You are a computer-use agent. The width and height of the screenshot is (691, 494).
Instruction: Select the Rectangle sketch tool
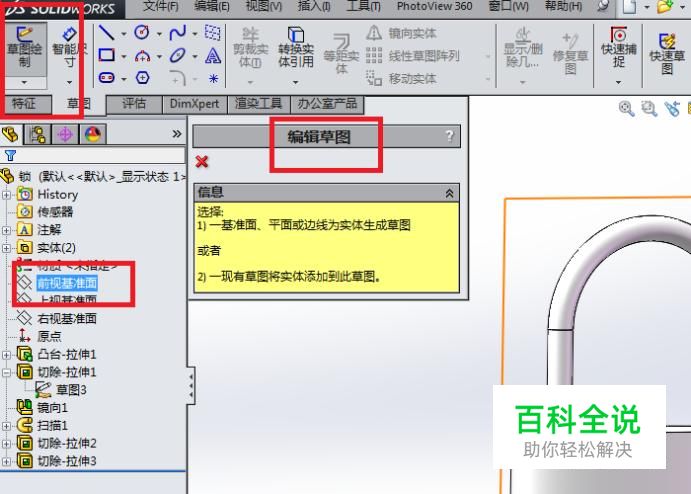106,56
